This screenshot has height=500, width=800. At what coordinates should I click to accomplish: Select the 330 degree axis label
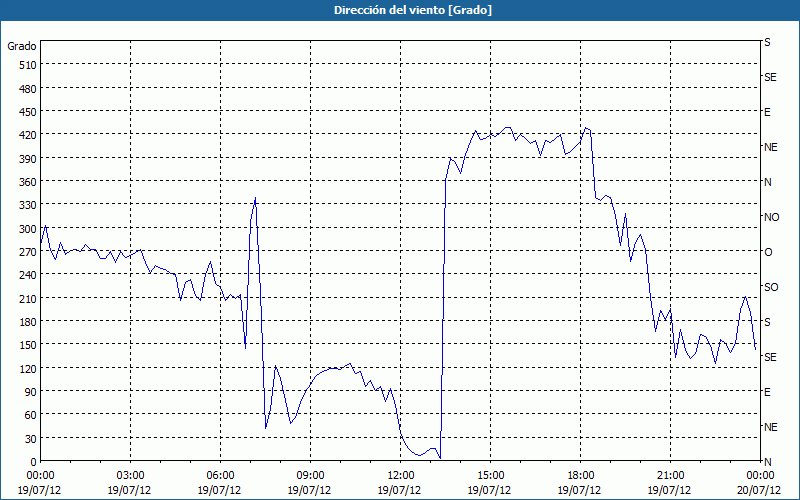point(28,205)
